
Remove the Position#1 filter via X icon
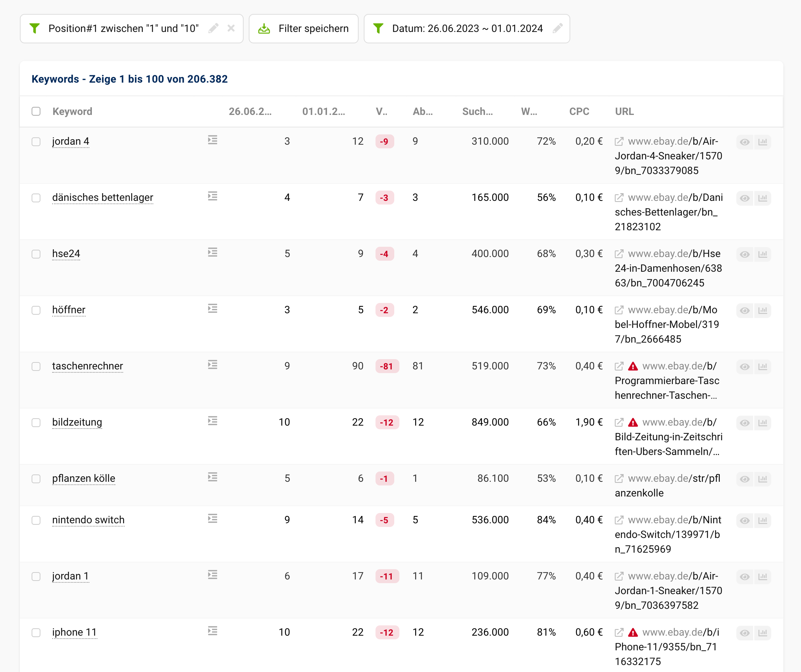point(231,28)
